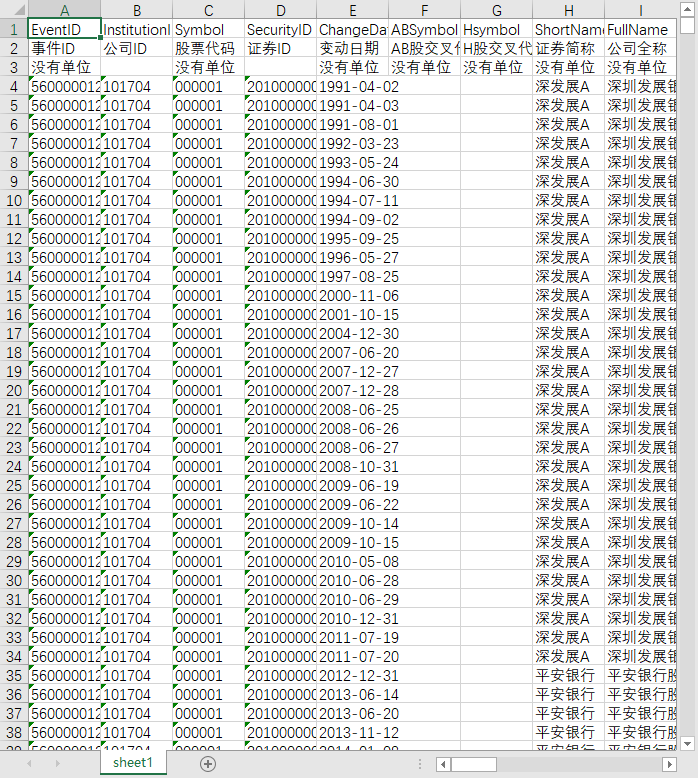Click the tab bar split handle dots

[x=420, y=764]
